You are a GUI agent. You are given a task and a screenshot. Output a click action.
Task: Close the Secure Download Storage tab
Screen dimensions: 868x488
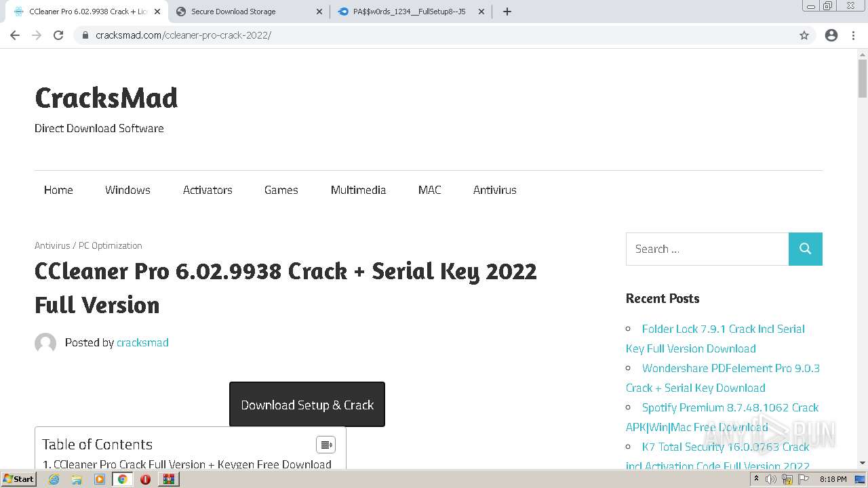319,12
